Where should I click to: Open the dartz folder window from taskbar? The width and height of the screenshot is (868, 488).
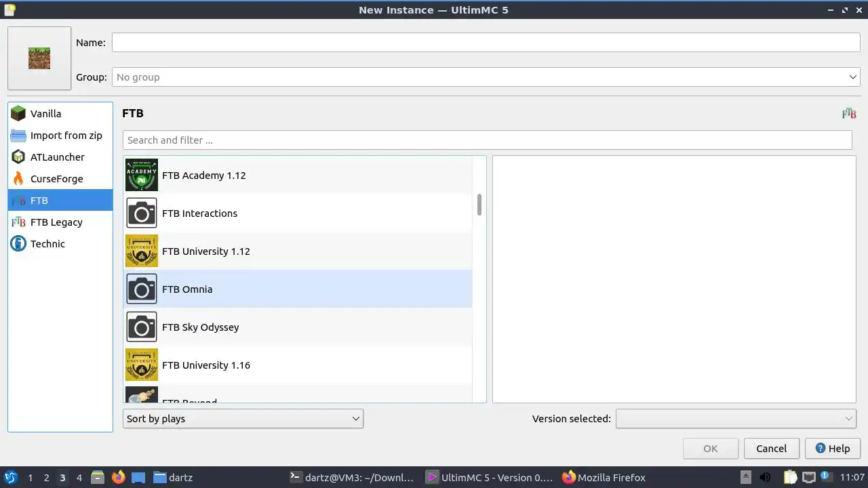coord(174,478)
